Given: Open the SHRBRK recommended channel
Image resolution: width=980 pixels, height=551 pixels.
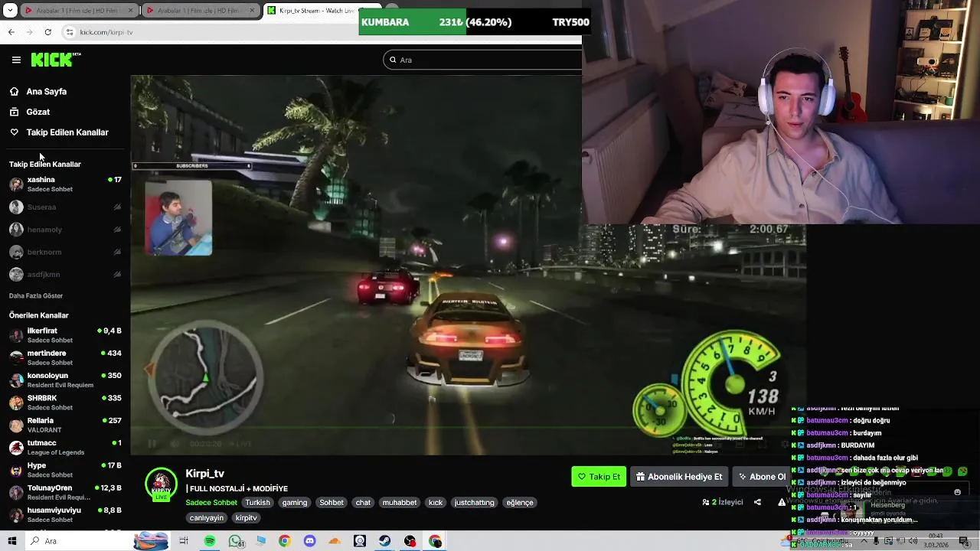Looking at the screenshot, I should pyautogui.click(x=65, y=403).
